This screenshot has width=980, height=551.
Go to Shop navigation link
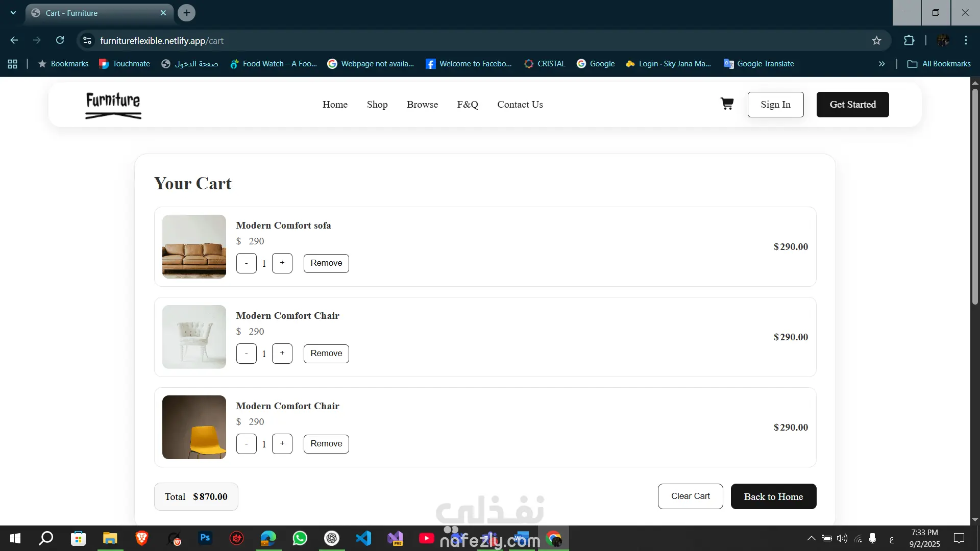[377, 105]
